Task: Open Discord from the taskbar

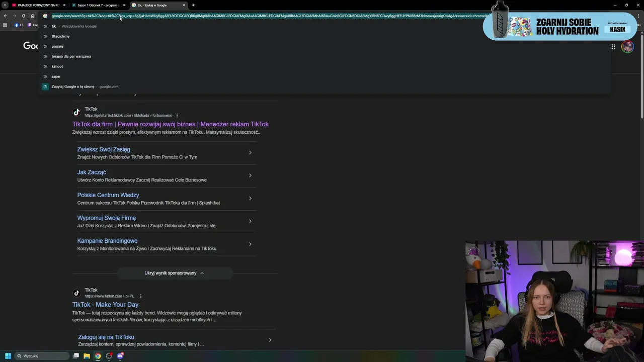Action: pyautogui.click(x=120, y=356)
